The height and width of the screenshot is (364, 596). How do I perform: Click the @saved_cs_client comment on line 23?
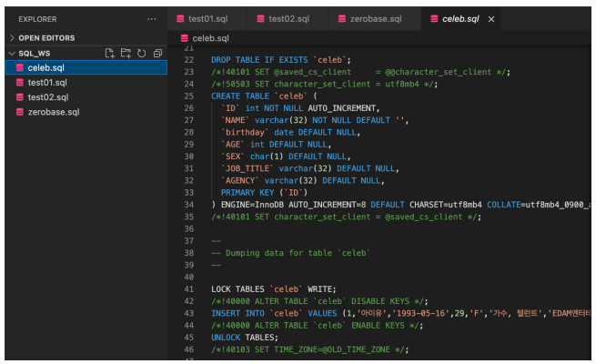pos(360,72)
